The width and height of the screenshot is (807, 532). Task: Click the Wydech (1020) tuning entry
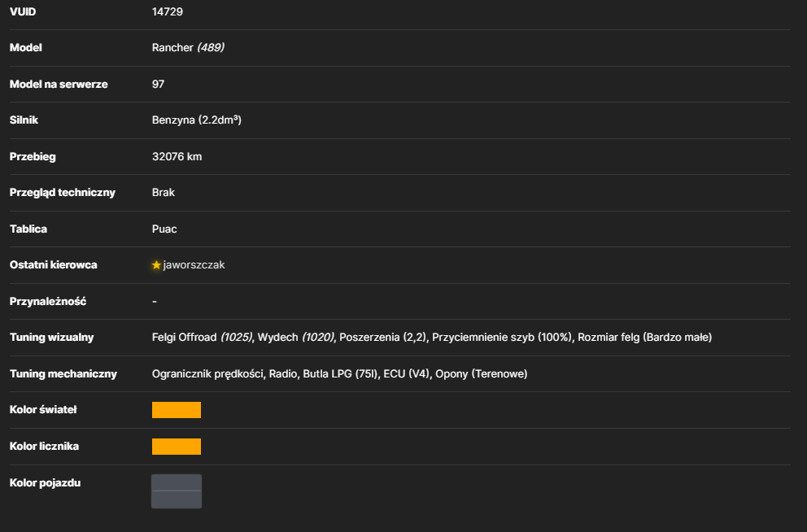[x=295, y=338]
